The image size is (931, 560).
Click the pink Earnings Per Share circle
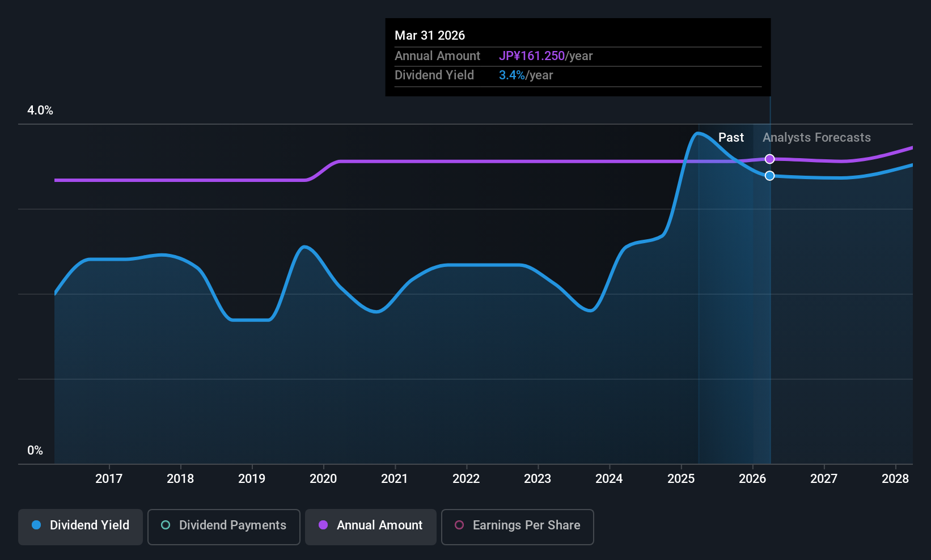(x=459, y=525)
